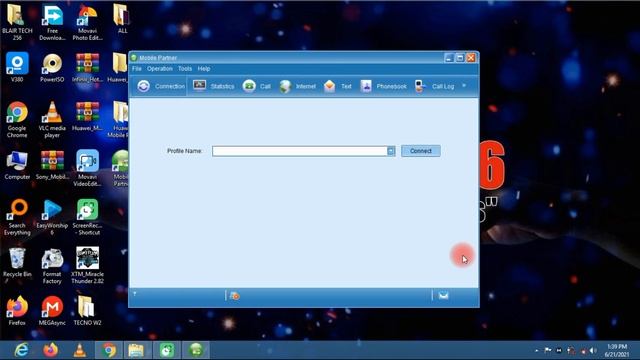Select the PowerISO desktop icon
Image resolution: width=640 pixels, height=360 pixels.
[x=52, y=67]
